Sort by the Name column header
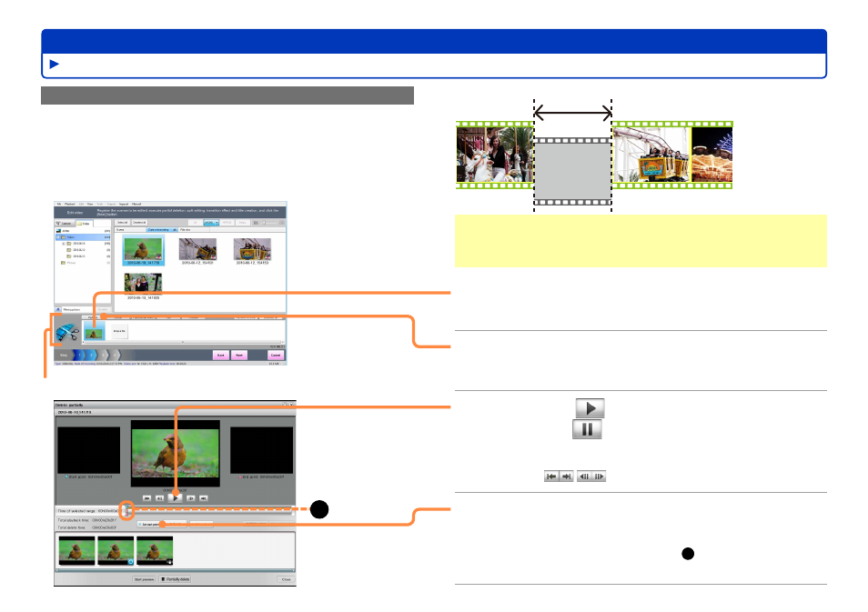Viewport: 868px width, 612px height. coord(129,230)
